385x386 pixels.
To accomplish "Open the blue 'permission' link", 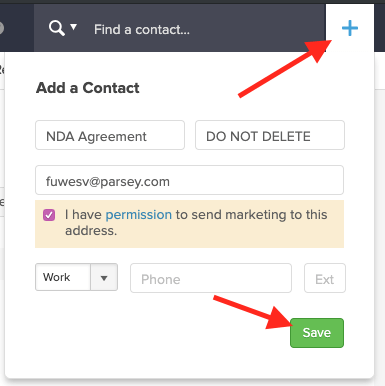I will [139, 215].
